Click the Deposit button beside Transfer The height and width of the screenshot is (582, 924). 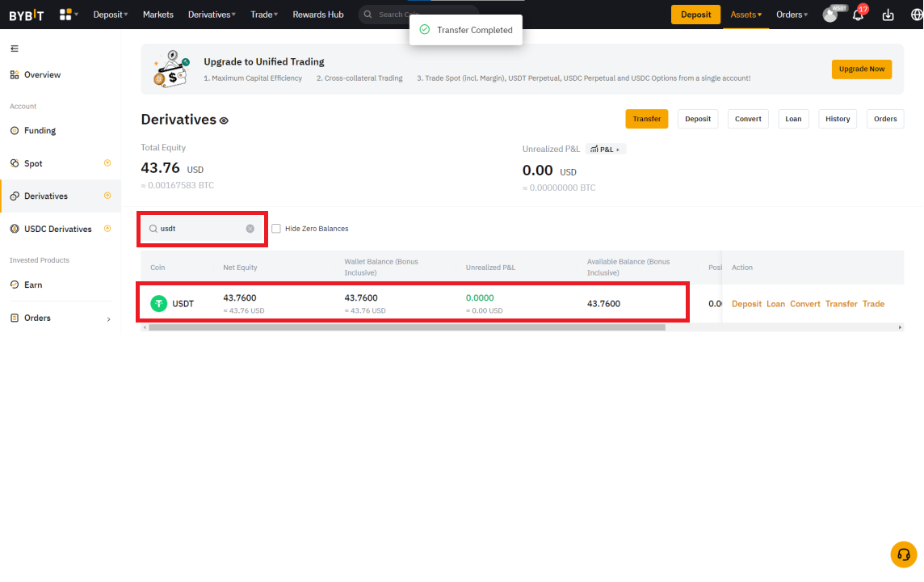click(x=698, y=119)
